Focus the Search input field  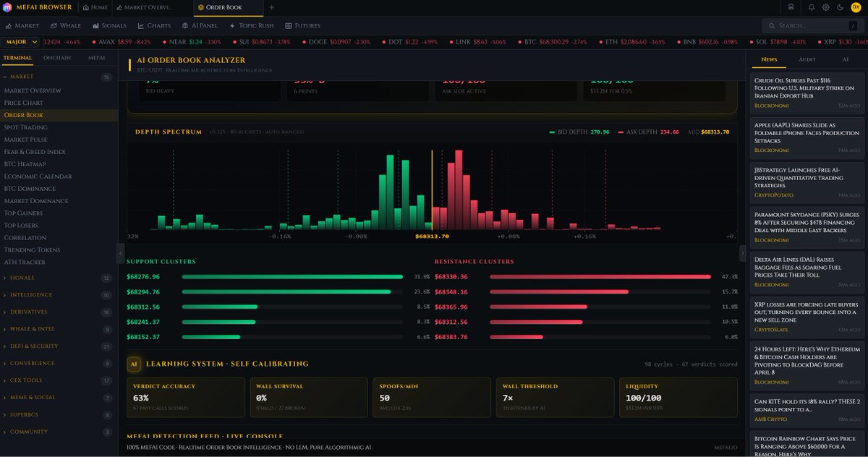pyautogui.click(x=812, y=25)
